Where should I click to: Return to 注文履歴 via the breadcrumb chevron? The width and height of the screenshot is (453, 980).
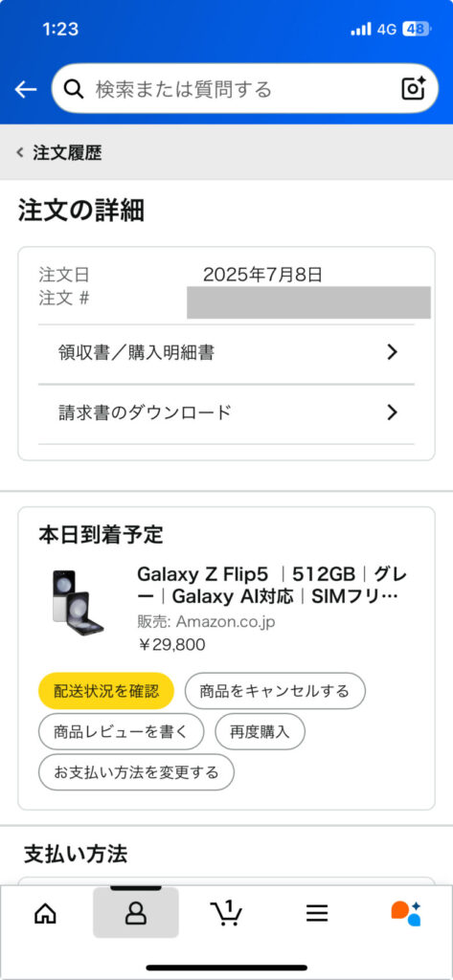pyautogui.click(x=20, y=152)
